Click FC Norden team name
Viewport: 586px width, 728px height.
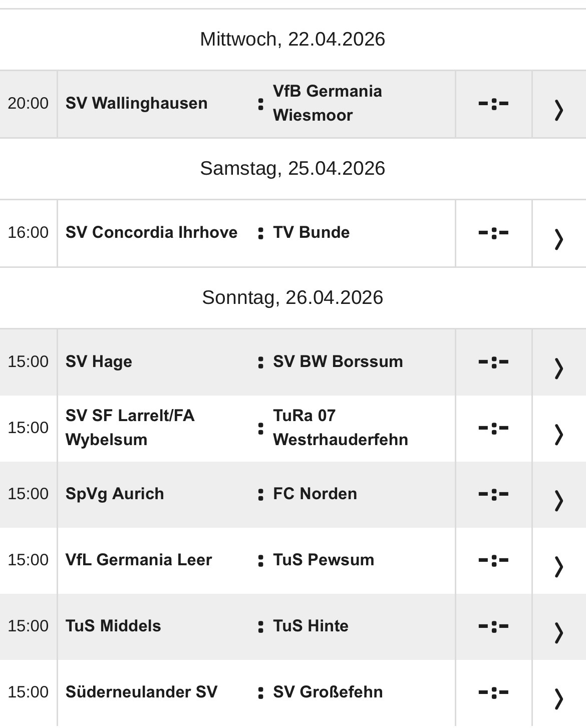[315, 494]
